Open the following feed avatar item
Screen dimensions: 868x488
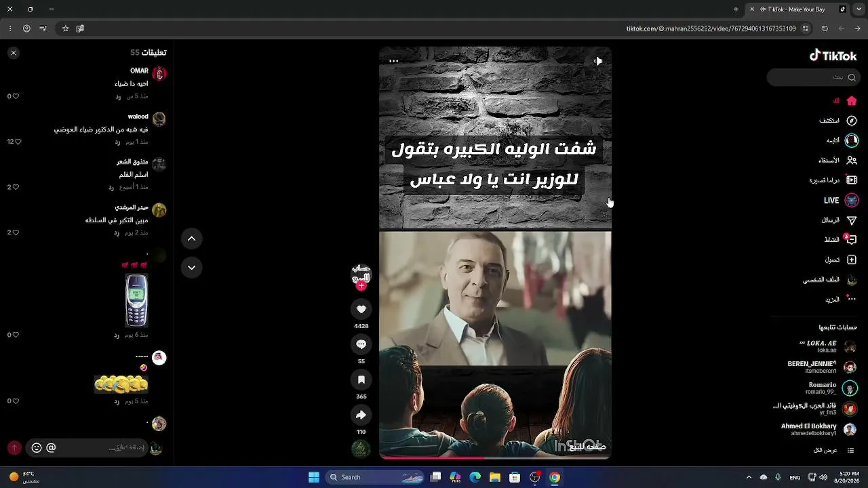(852, 140)
